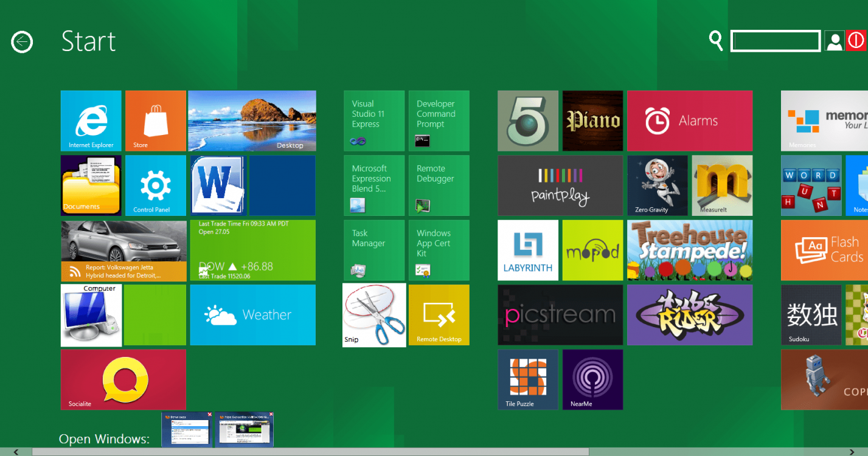Open the NearMe tile
The height and width of the screenshot is (456, 868).
pos(593,379)
